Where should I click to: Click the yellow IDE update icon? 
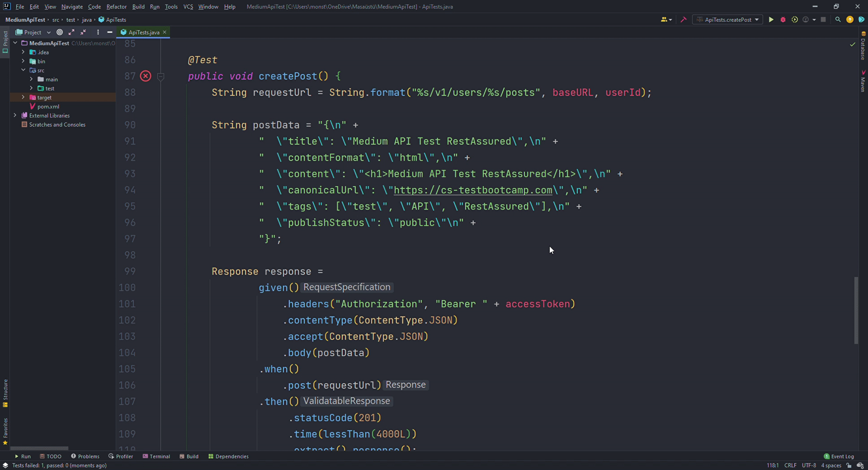coord(850,19)
